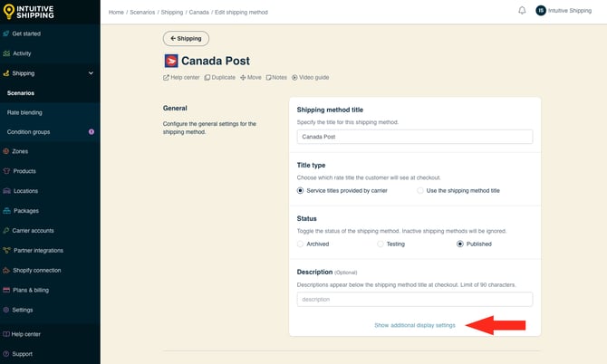
Task: Click the Shipping icon in the sidebar
Action: (x=5, y=73)
